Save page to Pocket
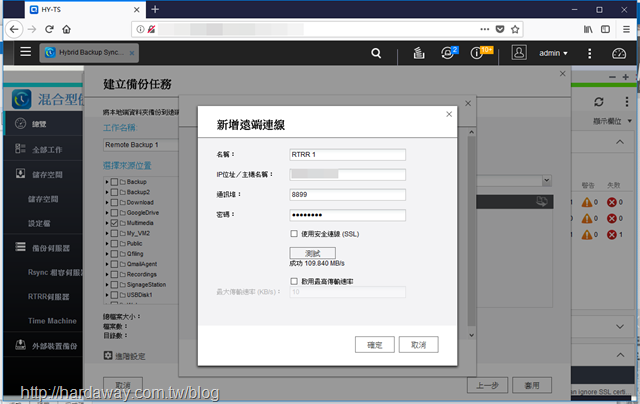 click(500, 29)
